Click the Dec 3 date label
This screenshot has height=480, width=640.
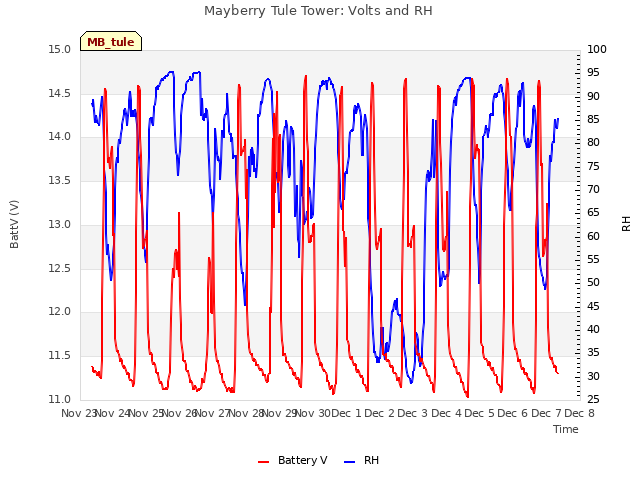[413, 413]
